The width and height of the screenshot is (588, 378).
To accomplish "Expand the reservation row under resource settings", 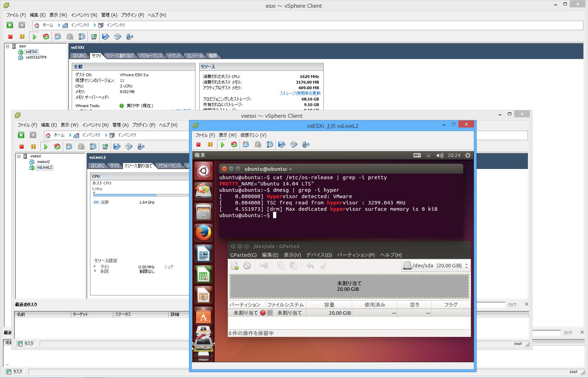I will pos(95,267).
